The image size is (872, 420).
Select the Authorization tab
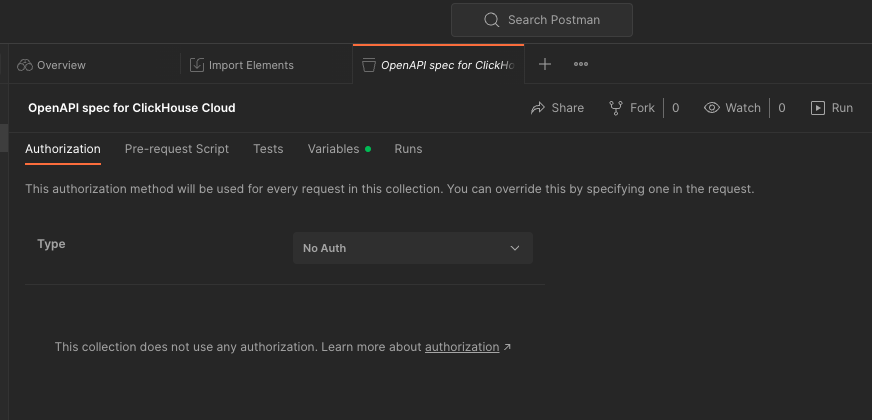pos(63,149)
